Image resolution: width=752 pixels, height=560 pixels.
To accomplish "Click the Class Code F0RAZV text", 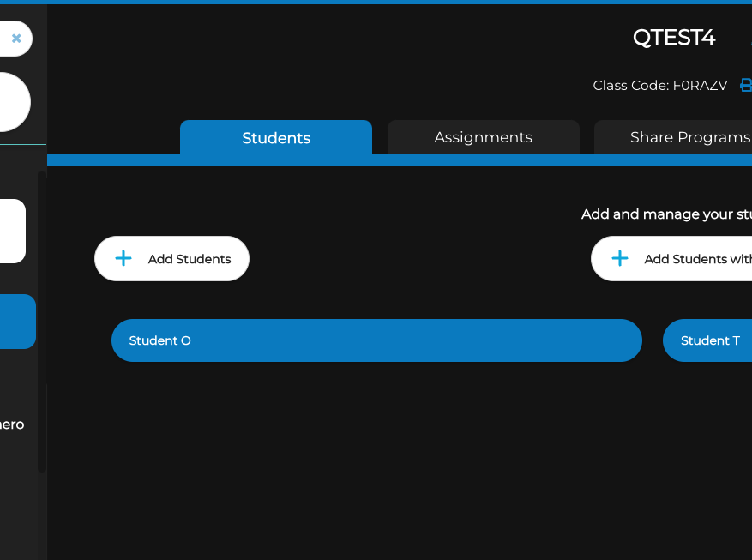I will tap(659, 85).
